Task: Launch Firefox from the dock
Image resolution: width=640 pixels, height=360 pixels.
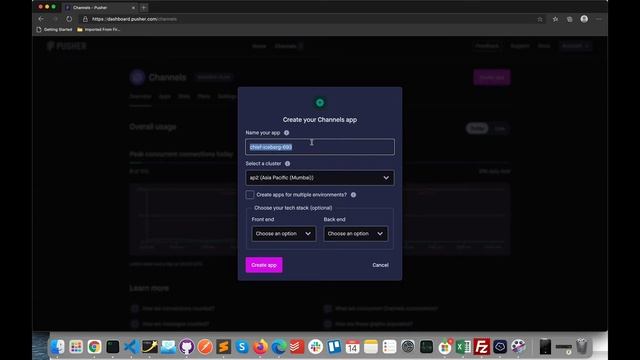Action: (260, 347)
